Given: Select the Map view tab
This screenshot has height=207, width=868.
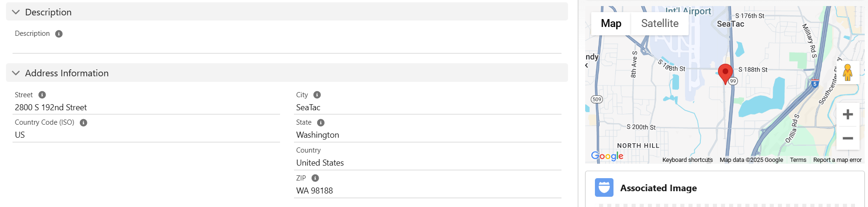Looking at the screenshot, I should coord(611,23).
